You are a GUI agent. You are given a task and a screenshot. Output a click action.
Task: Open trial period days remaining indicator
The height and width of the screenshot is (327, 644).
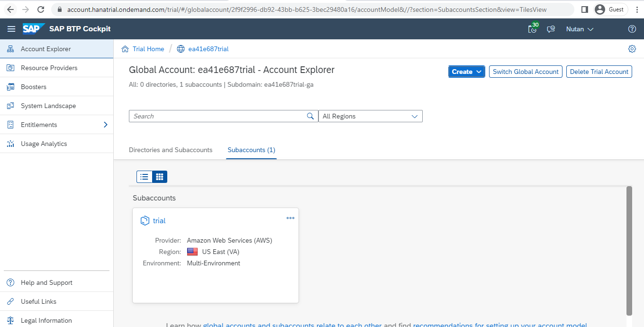coord(533,28)
